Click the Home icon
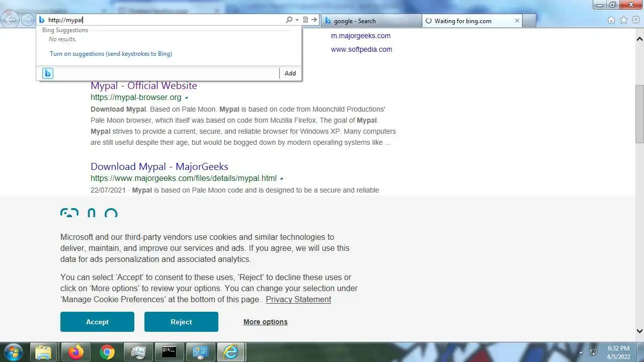 click(x=611, y=20)
